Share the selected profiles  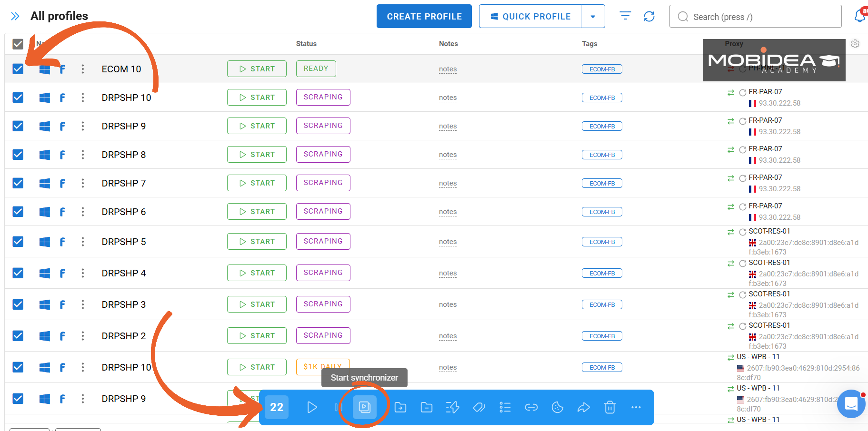pyautogui.click(x=584, y=407)
